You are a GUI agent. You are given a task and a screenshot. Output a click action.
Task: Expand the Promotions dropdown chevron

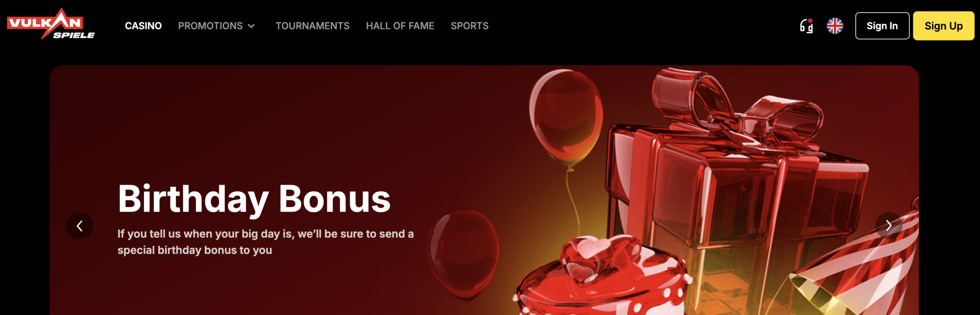pos(251,26)
